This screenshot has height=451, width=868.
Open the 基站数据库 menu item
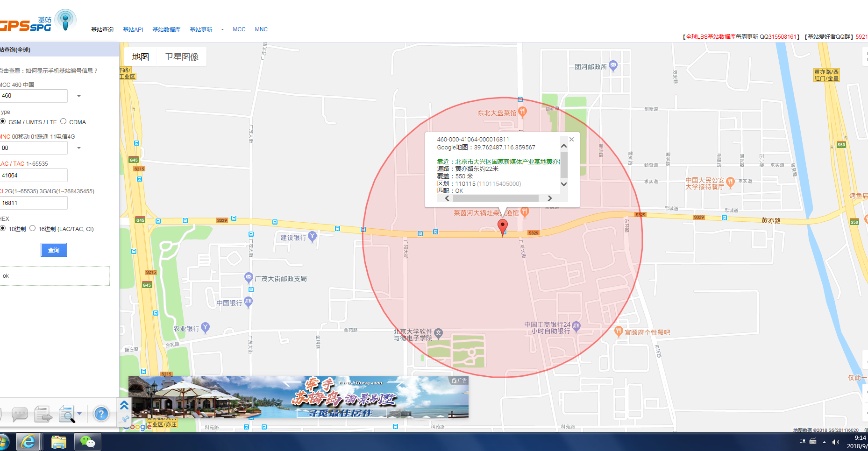click(166, 30)
